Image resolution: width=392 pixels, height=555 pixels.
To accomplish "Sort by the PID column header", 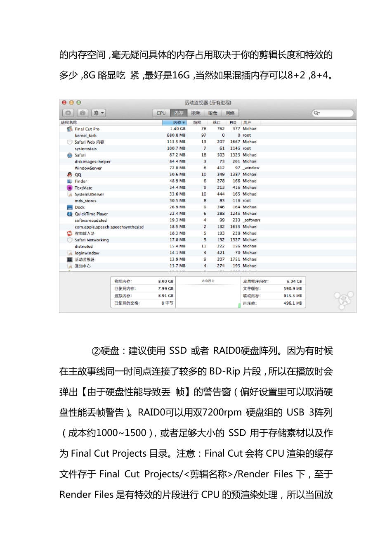I will tap(233, 123).
